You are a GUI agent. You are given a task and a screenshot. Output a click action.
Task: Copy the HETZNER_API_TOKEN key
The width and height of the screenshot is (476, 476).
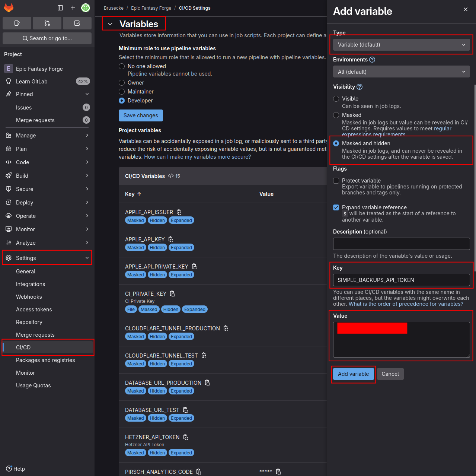186,437
